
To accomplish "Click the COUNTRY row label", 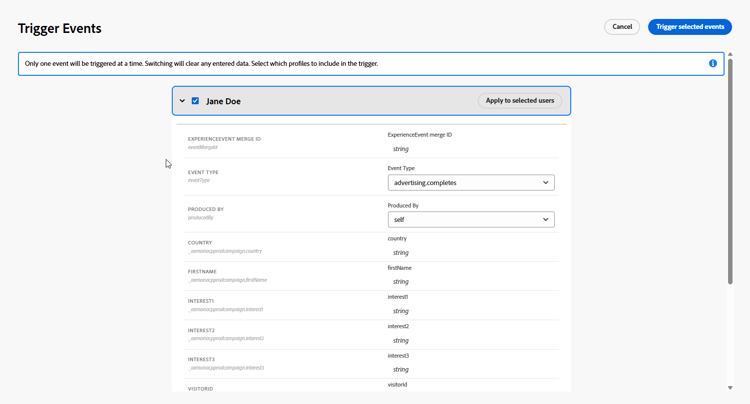I will point(200,243).
